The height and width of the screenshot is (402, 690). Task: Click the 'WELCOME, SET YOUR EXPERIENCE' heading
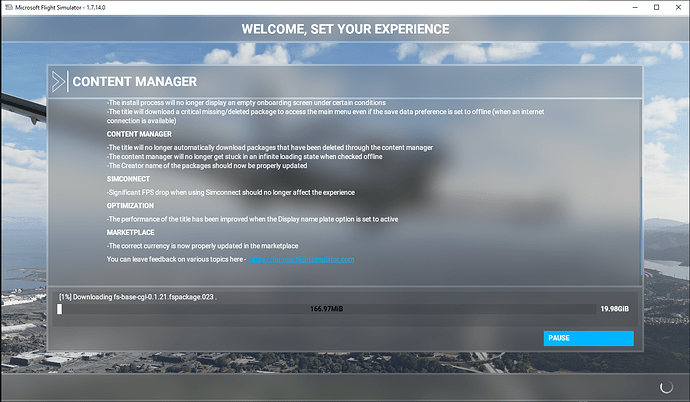pyautogui.click(x=345, y=29)
